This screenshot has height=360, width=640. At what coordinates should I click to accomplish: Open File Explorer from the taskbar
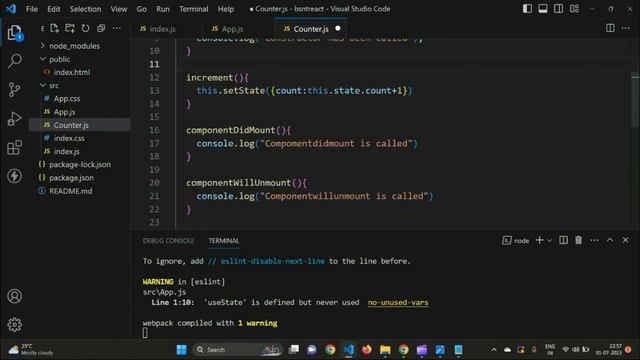pos(385,349)
